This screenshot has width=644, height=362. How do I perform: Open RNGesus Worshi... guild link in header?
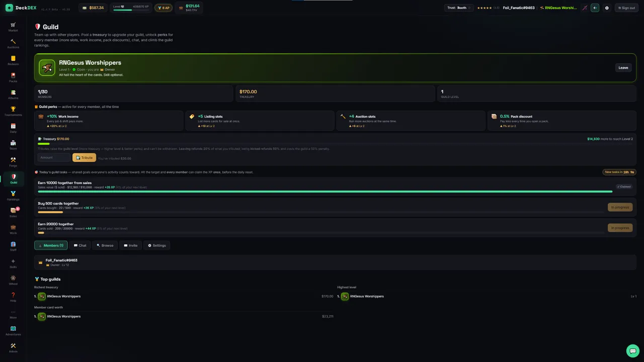click(558, 8)
